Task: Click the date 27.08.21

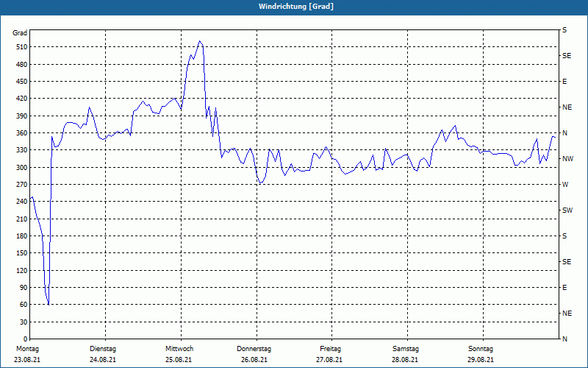Action: click(x=329, y=360)
